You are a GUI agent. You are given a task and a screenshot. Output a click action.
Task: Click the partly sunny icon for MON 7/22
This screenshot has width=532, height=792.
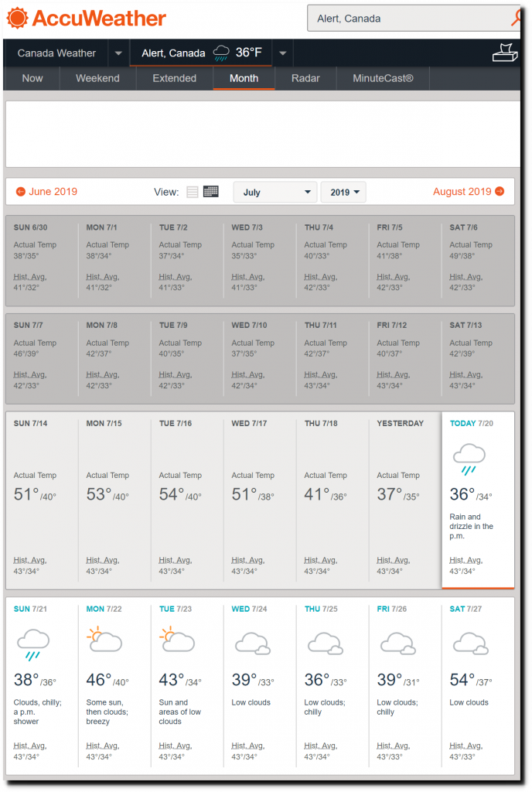tap(104, 640)
